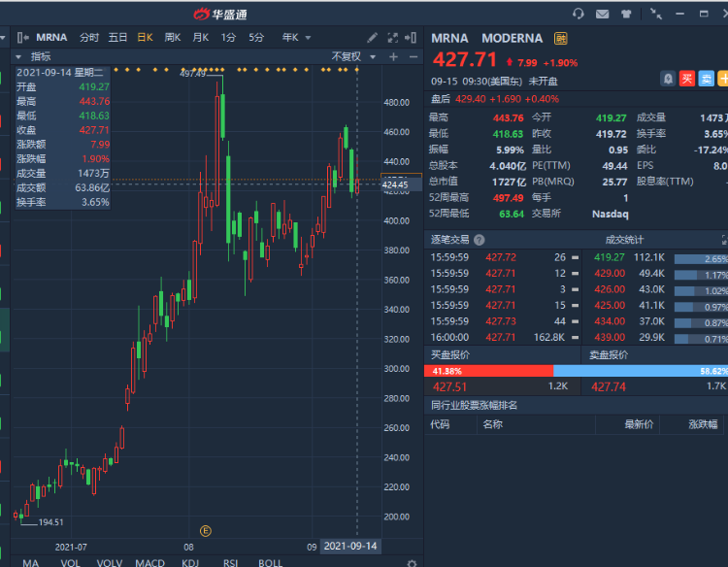Open the 成交统计 trade statistics tab
728x567 pixels.
[x=624, y=240]
